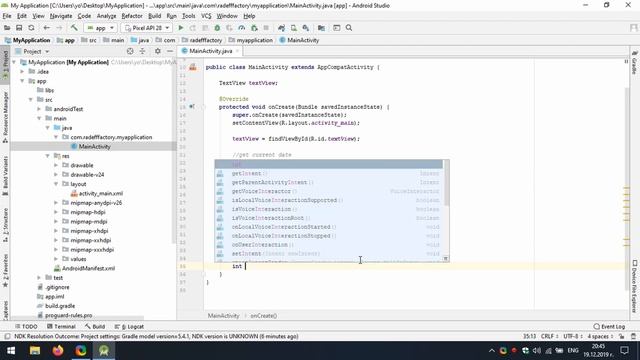Build the project with the hammer icon
The image size is (640, 360).
[74, 28]
